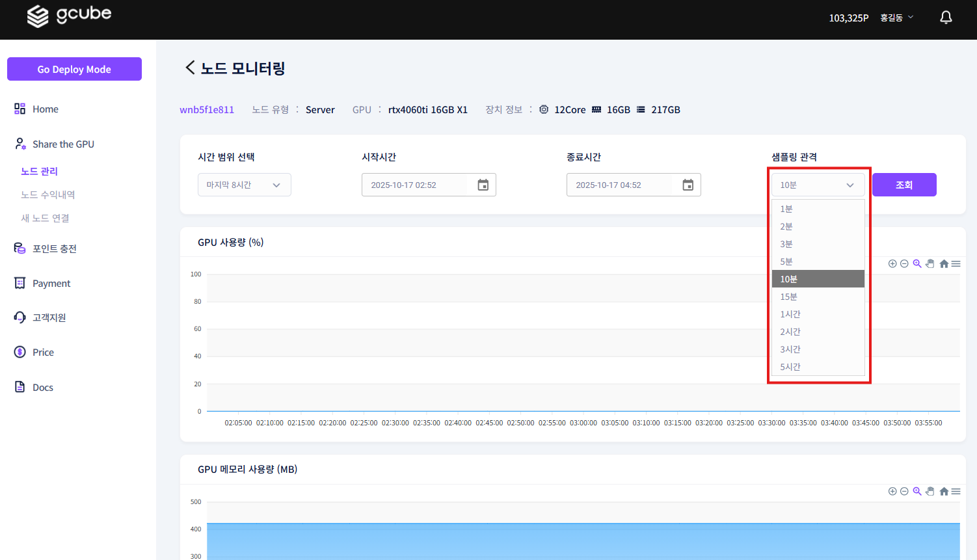This screenshot has width=977, height=560.
Task: Zoom in on the GPU usage chart
Action: 892,263
